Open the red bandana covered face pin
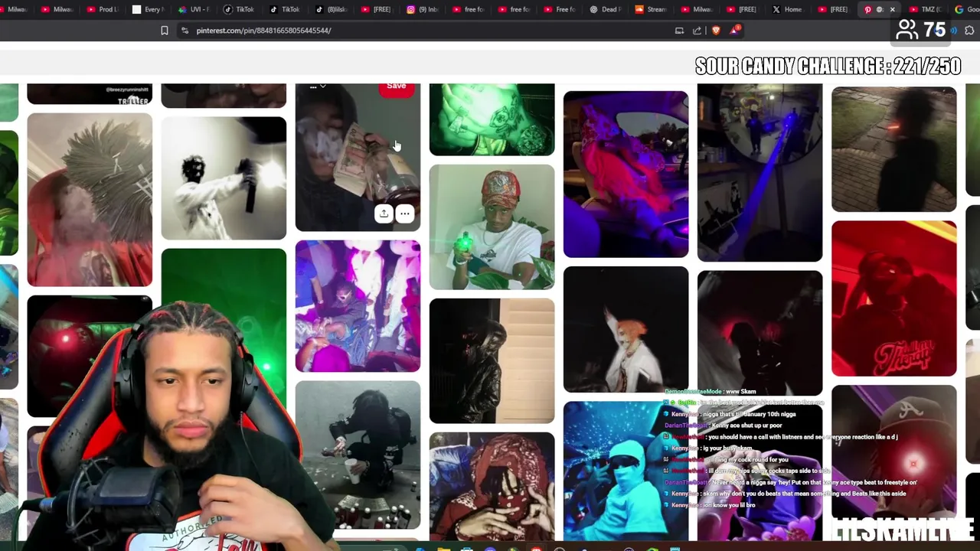This screenshot has height=551, width=980. point(492,487)
